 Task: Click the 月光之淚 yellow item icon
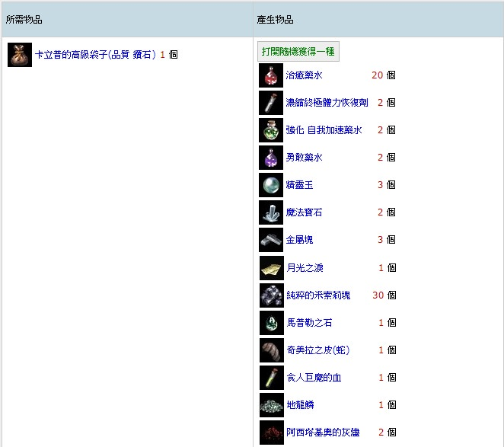[272, 268]
